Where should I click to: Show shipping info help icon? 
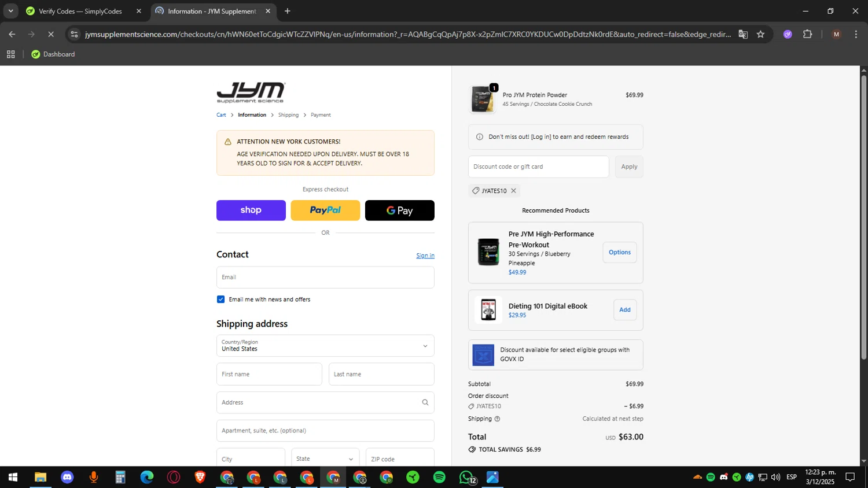click(497, 419)
